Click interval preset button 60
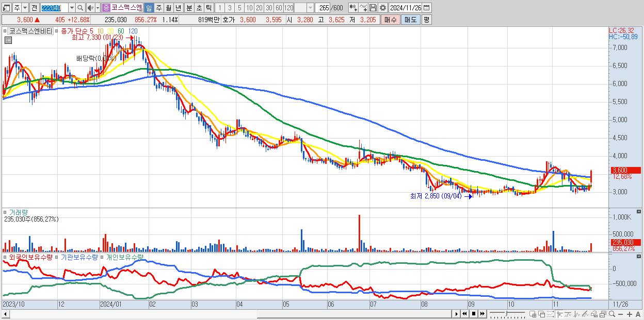The height and width of the screenshot is (320, 644). [x=279, y=8]
